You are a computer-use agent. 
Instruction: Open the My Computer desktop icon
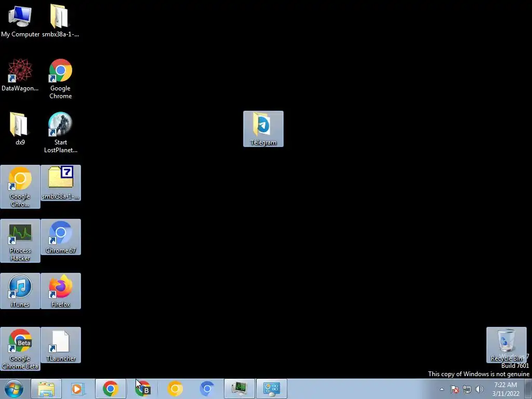coord(20,20)
